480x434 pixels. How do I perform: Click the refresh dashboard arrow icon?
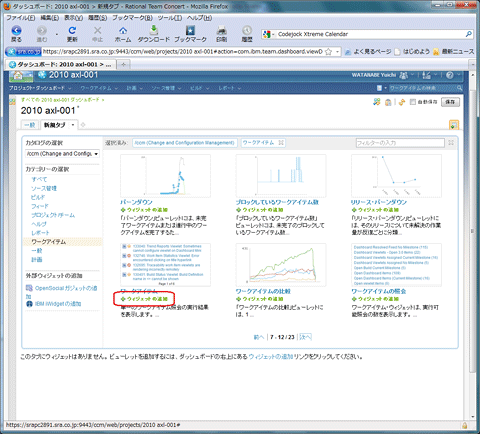tap(402, 102)
